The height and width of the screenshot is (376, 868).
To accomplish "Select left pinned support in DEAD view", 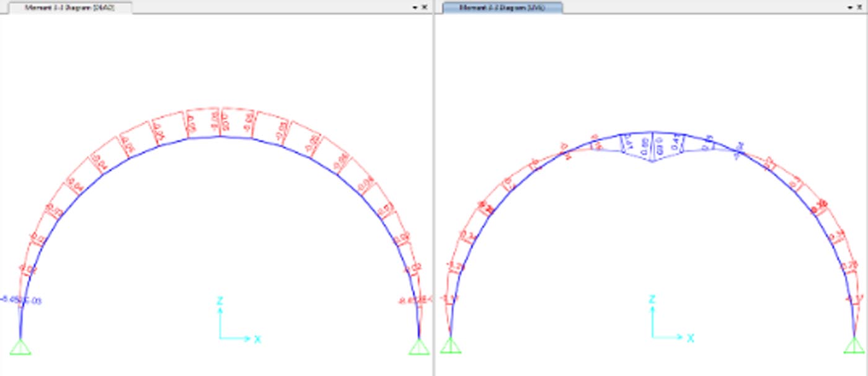I will click(x=20, y=347).
